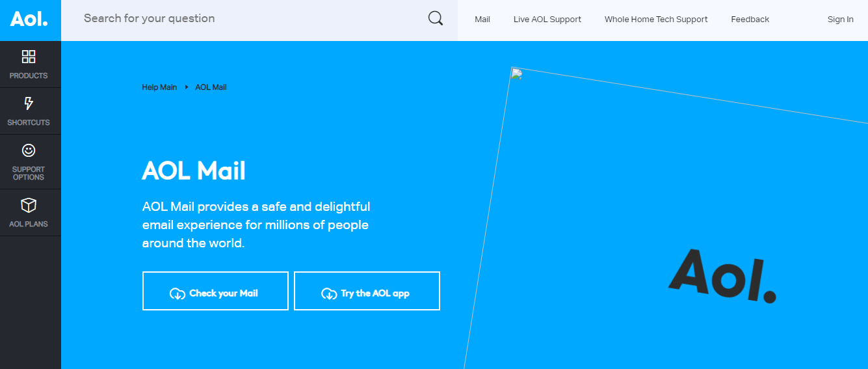Open the Support Options smiley icon
868x369 pixels.
pos(29,150)
